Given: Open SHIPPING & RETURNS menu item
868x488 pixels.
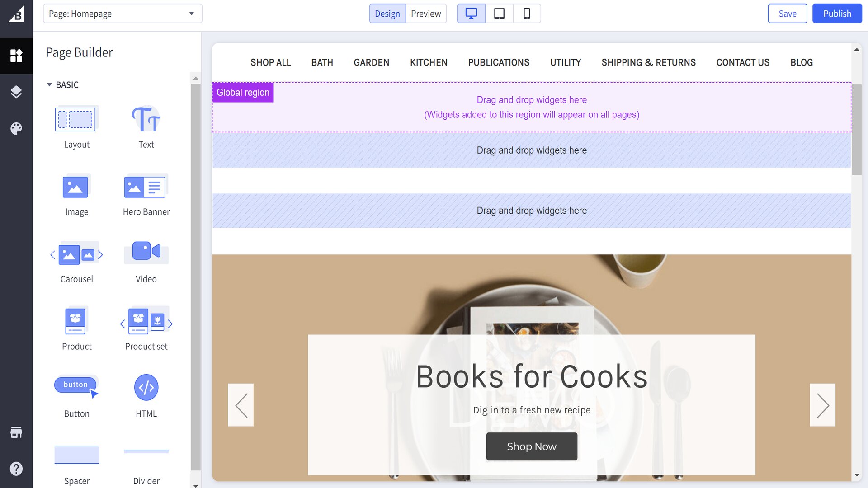Looking at the screenshot, I should point(648,62).
